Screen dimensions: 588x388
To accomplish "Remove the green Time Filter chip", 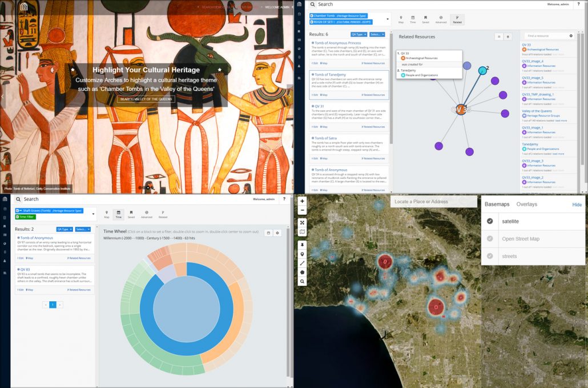I will pyautogui.click(x=17, y=217).
